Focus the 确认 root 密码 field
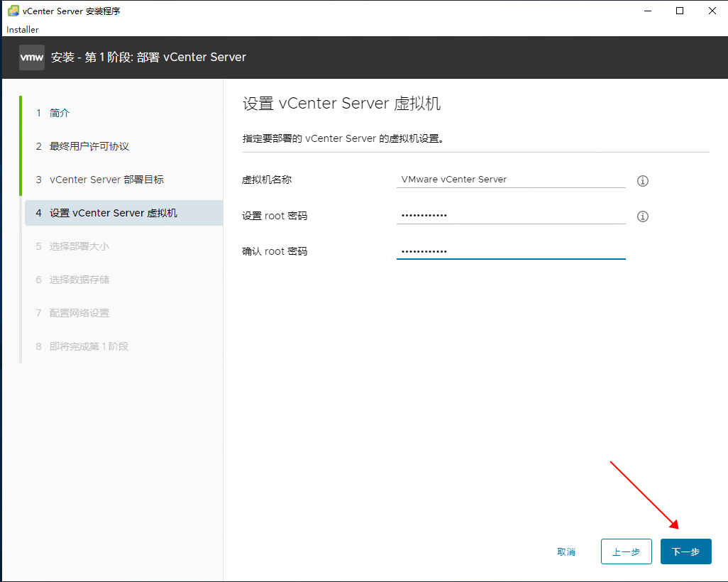Image resolution: width=728 pixels, height=582 pixels. (x=511, y=251)
